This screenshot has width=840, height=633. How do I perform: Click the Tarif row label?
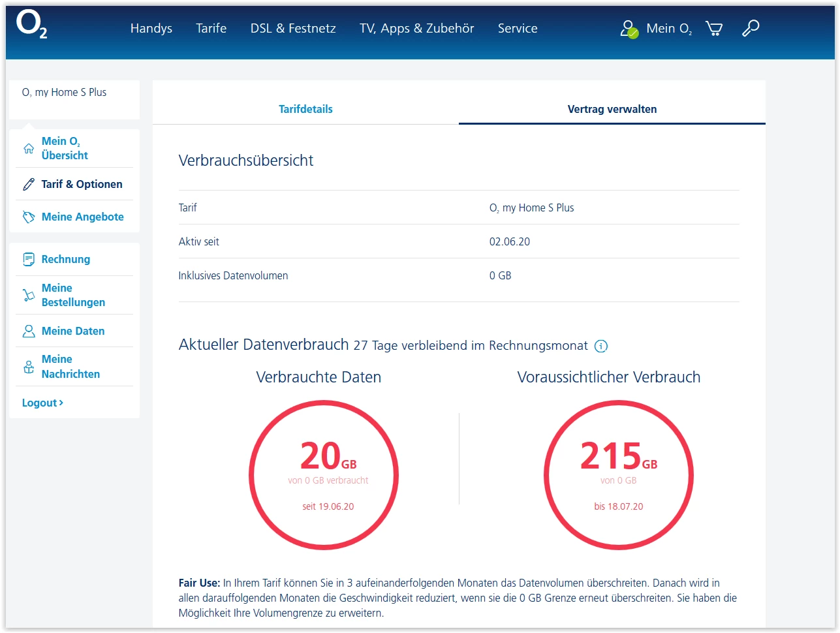pyautogui.click(x=188, y=208)
